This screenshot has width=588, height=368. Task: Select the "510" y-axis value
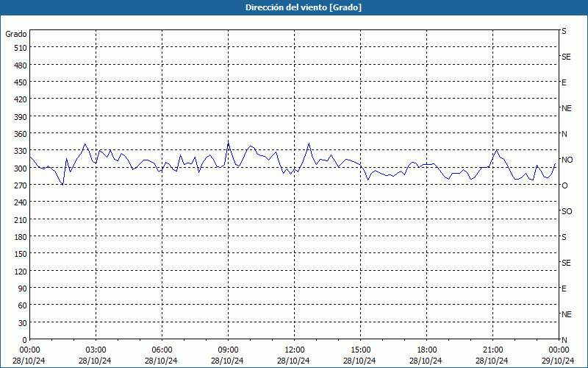pyautogui.click(x=21, y=48)
